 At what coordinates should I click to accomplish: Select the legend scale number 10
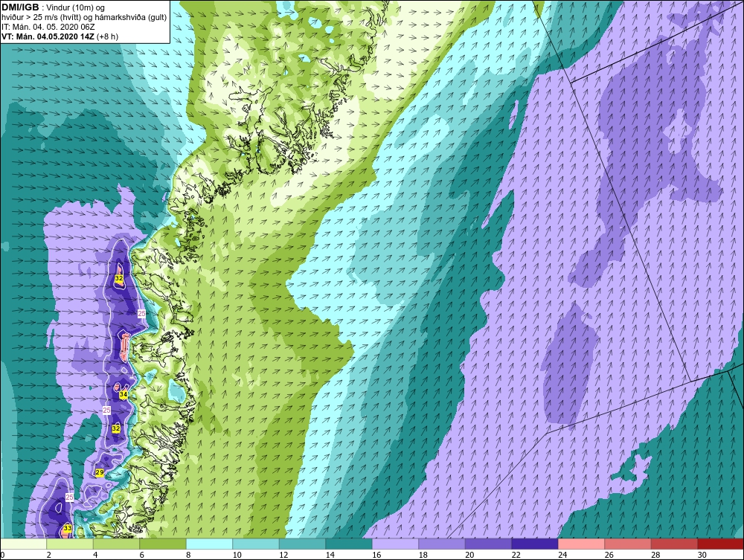click(x=237, y=555)
